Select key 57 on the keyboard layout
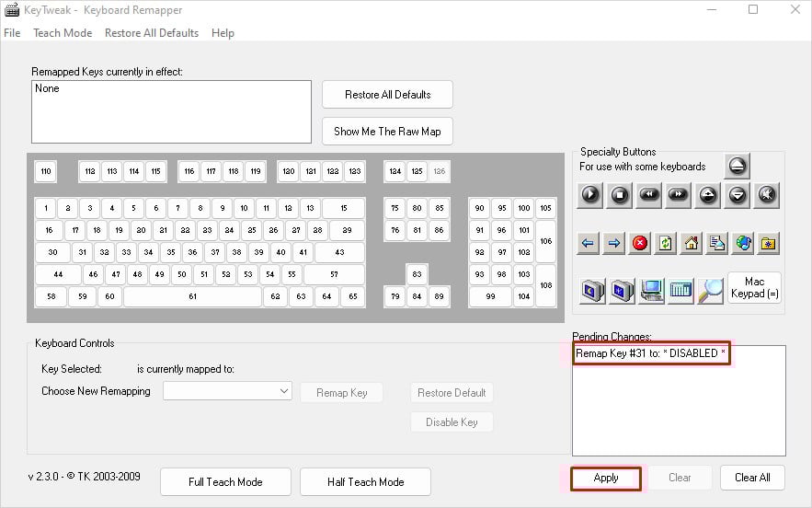This screenshot has width=812, height=508. [334, 274]
